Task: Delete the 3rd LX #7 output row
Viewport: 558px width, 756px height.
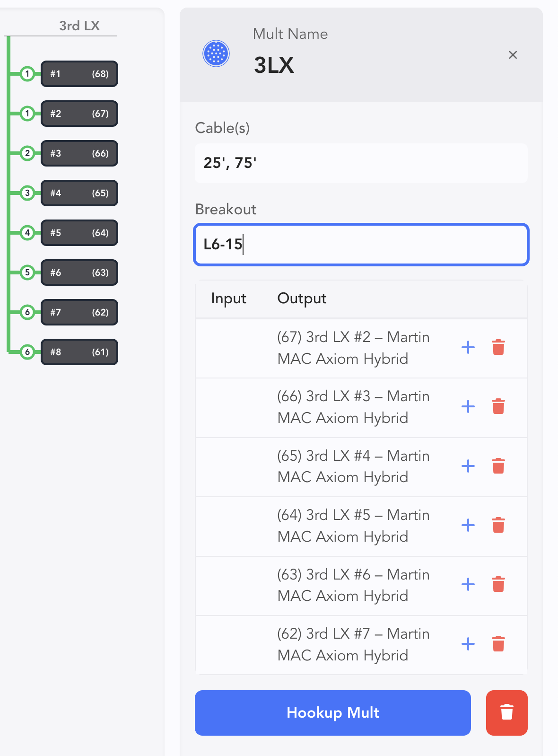Action: point(498,644)
